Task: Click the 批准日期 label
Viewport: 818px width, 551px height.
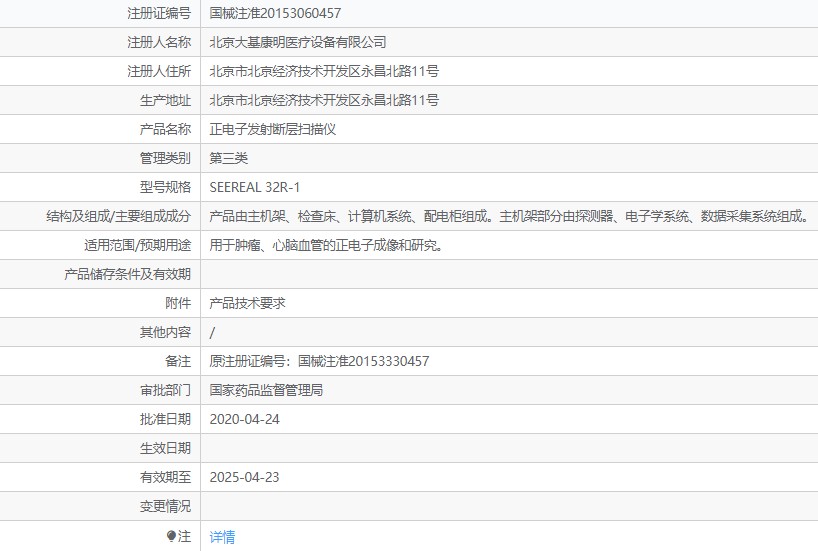Action: click(x=165, y=419)
